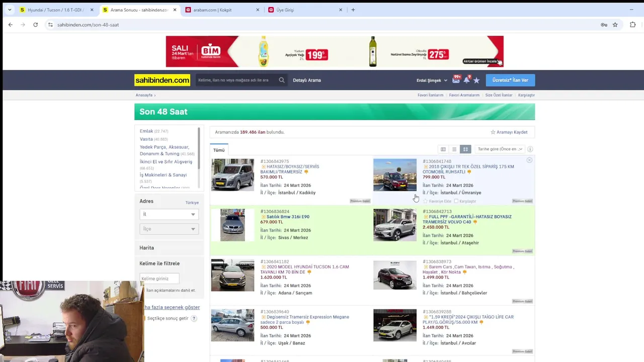644x362 pixels.
Task: Click Ücretsiz İlan Ver button
Action: pyautogui.click(x=510, y=80)
